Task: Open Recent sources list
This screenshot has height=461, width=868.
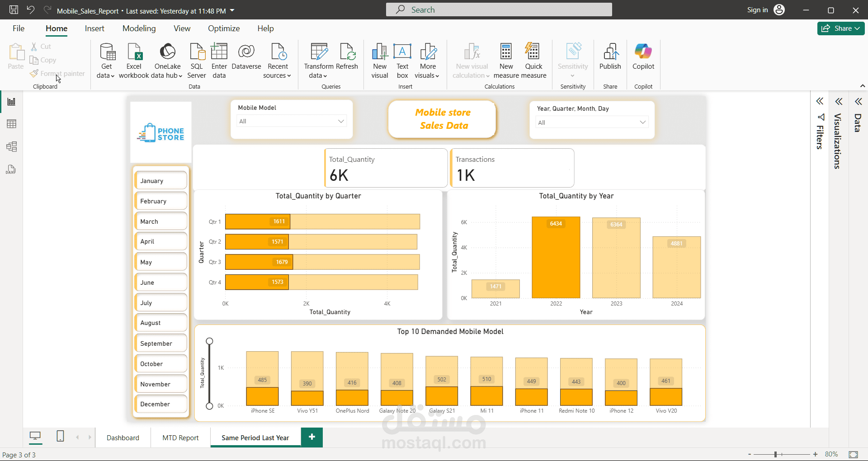Action: [278, 61]
